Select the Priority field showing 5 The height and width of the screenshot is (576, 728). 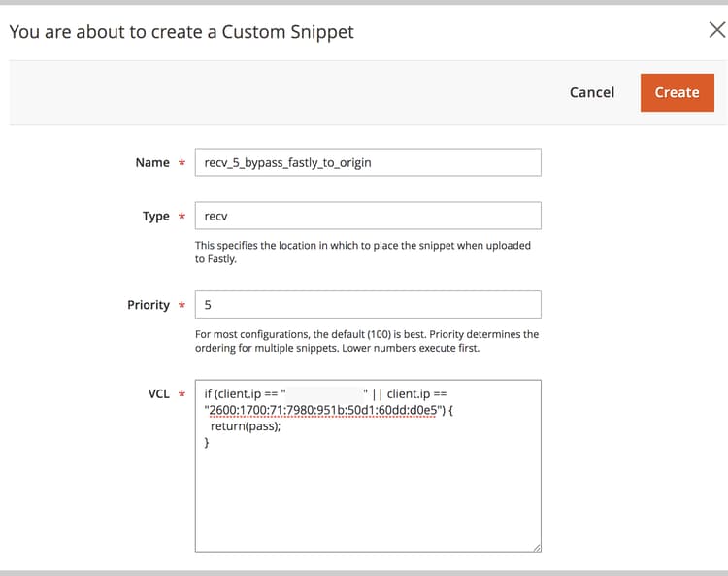[x=368, y=305]
